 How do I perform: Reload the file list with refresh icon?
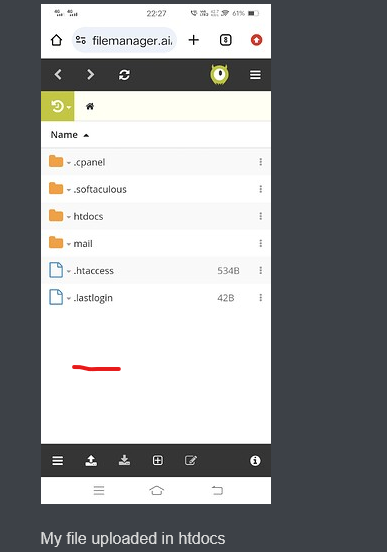click(124, 75)
